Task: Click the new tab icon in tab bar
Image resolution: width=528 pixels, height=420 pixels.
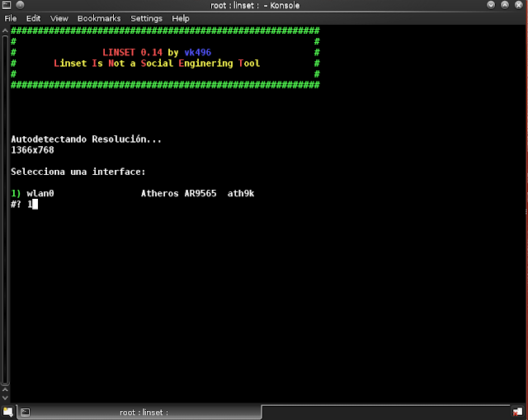Action: pos(8,412)
